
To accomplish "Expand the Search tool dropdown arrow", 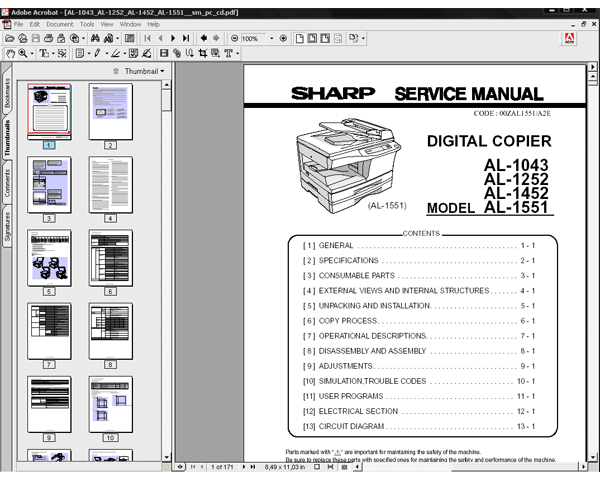I will coord(117,38).
